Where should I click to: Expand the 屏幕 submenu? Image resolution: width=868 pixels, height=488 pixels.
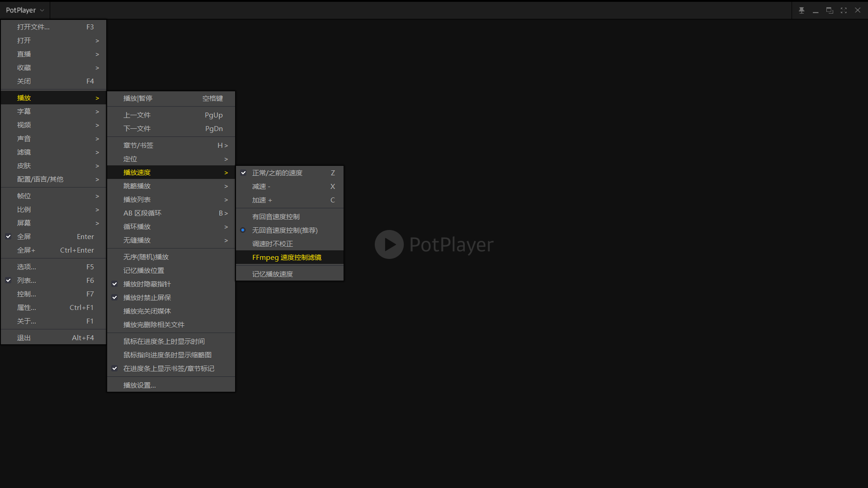[54, 223]
